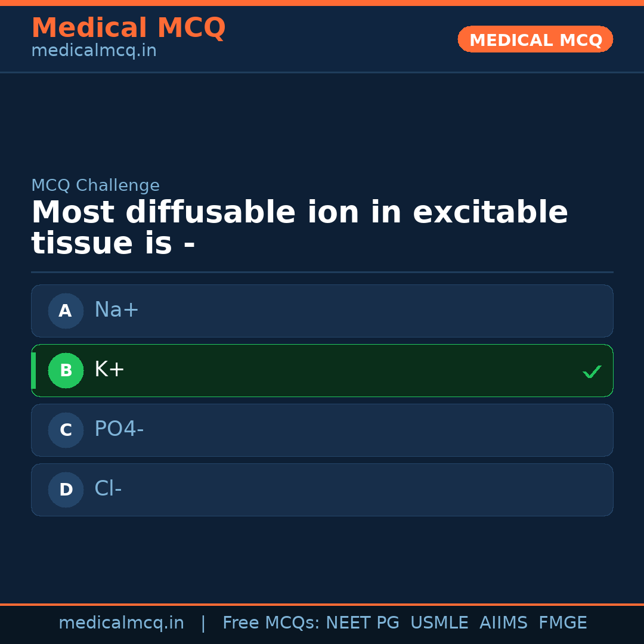The width and height of the screenshot is (644, 644).
Task: Click the green bar beside K+
Action: [x=33, y=370]
